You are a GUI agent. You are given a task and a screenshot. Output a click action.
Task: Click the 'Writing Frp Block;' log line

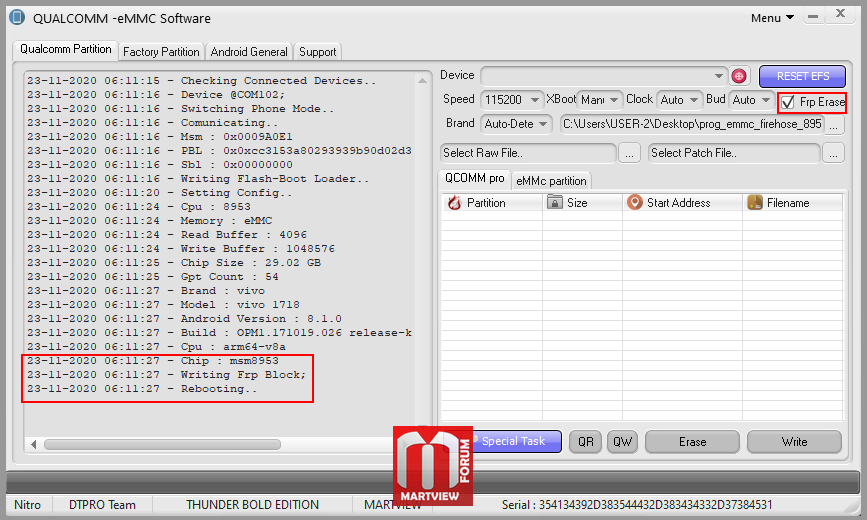click(x=166, y=375)
